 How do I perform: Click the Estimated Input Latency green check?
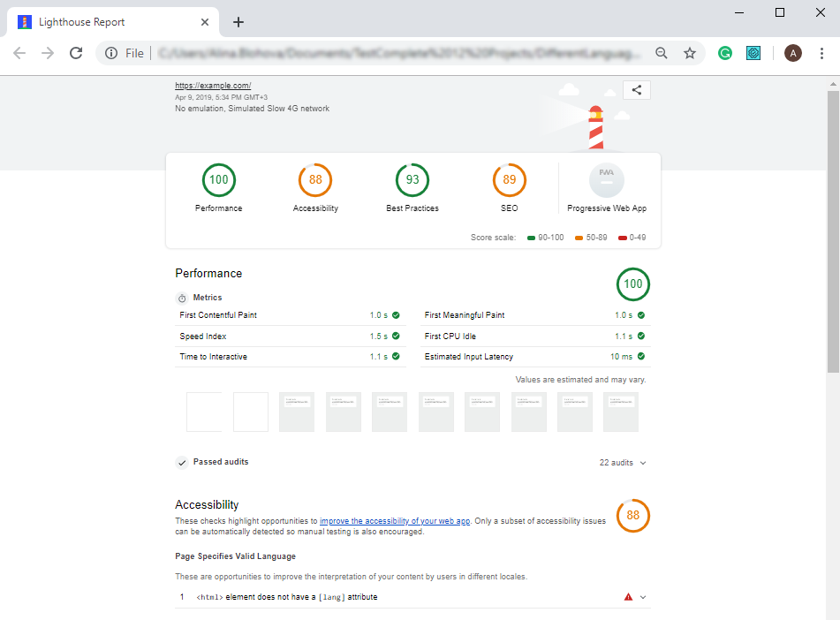pyautogui.click(x=641, y=356)
